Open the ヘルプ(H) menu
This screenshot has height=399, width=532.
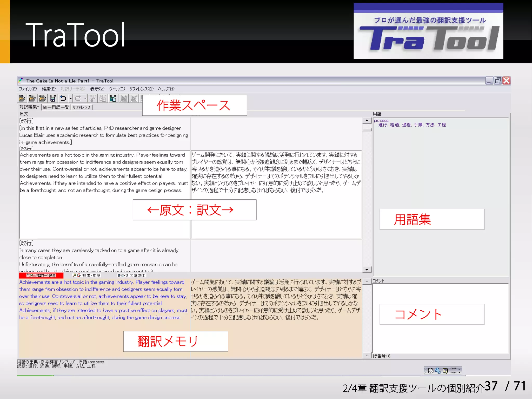pyautogui.click(x=166, y=89)
